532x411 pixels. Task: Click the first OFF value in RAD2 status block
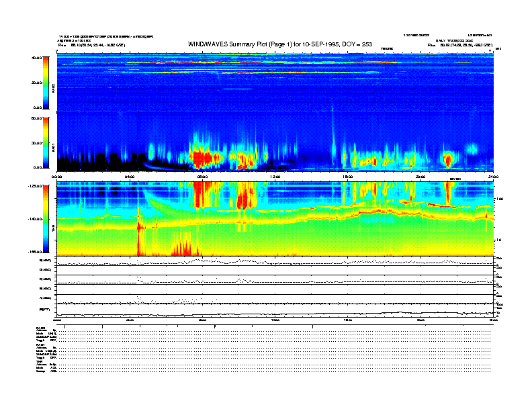point(53,340)
